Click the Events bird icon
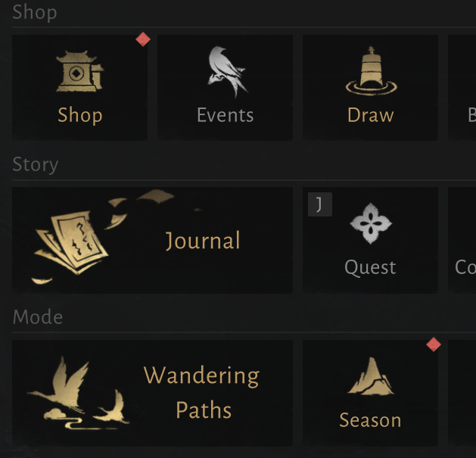The width and height of the screenshot is (476, 458). coord(227,72)
